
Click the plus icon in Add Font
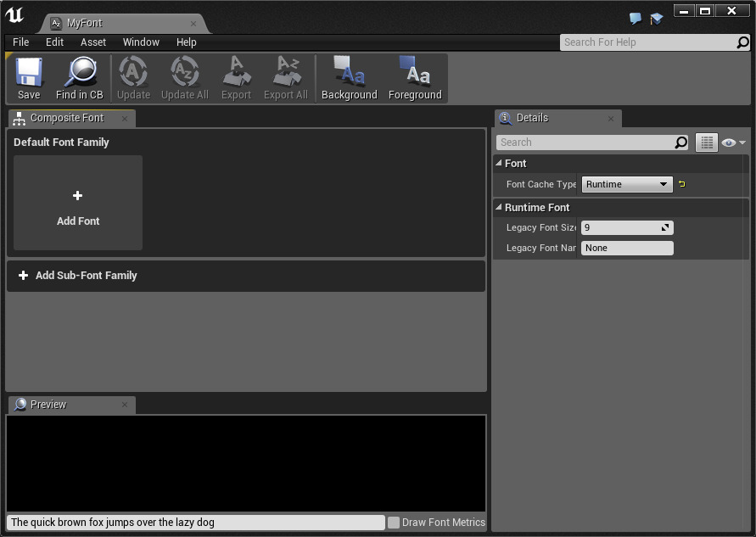pos(77,195)
